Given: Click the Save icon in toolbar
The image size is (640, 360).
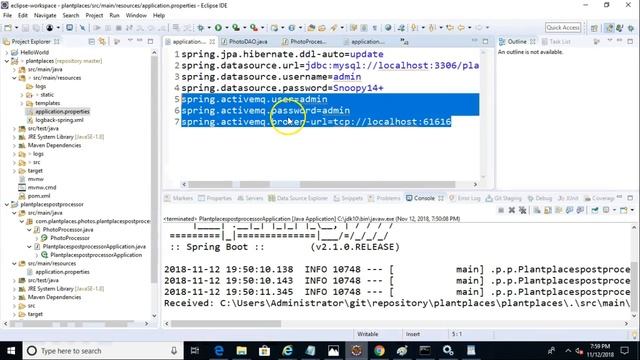Looking at the screenshot, I should [x=25, y=28].
